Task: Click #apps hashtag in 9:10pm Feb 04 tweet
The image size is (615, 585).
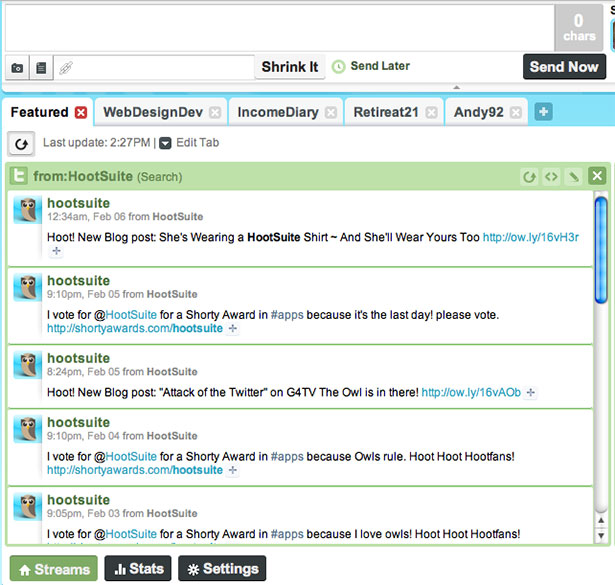Action: click(287, 457)
